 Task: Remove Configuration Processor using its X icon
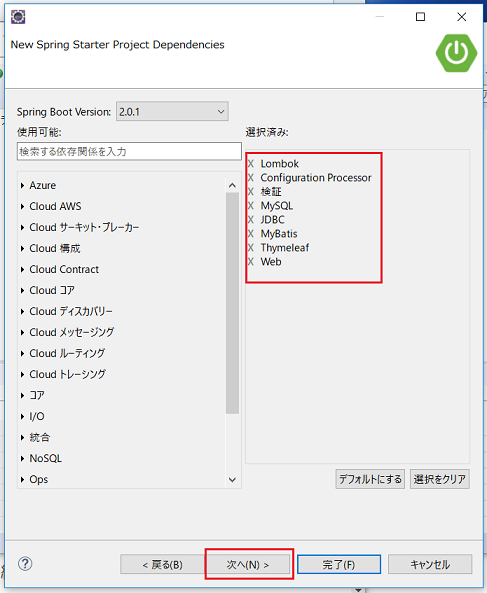pos(251,178)
